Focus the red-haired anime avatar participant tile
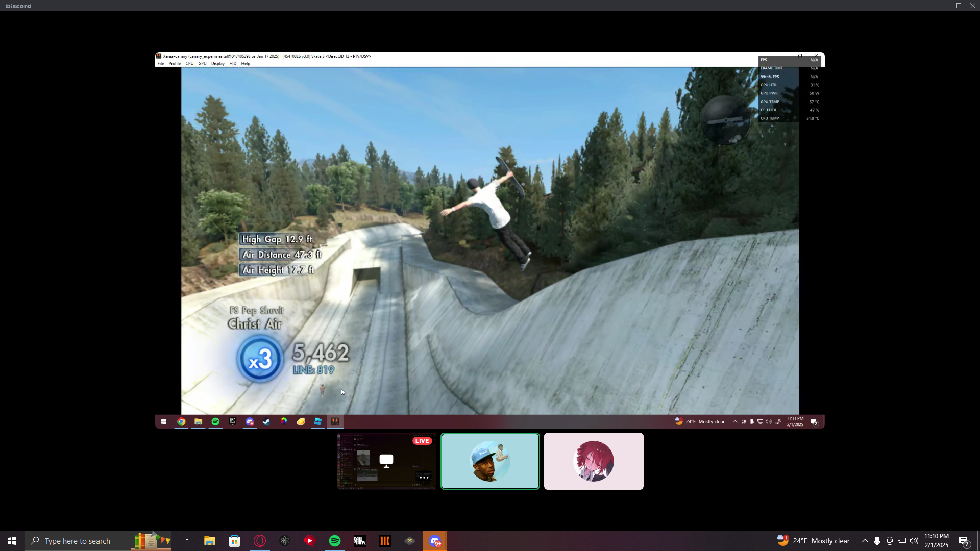This screenshot has width=980, height=551. coord(594,461)
